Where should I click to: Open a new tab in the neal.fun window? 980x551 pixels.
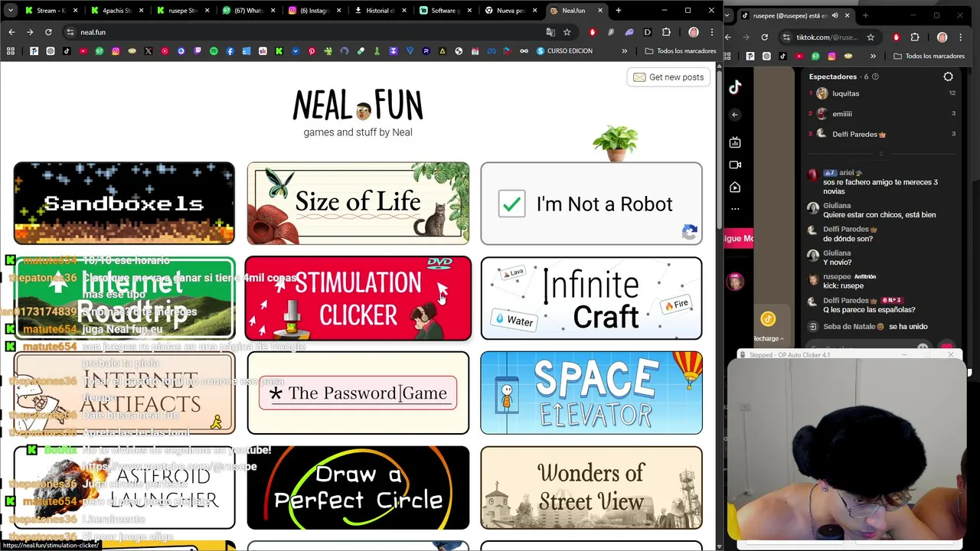619,11
